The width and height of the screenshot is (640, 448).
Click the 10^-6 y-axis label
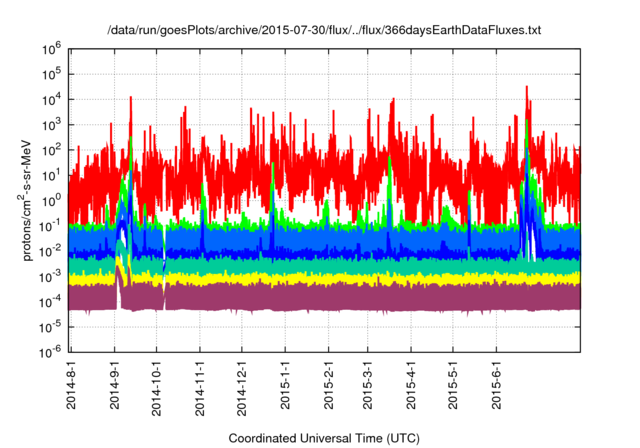[x=51, y=352]
